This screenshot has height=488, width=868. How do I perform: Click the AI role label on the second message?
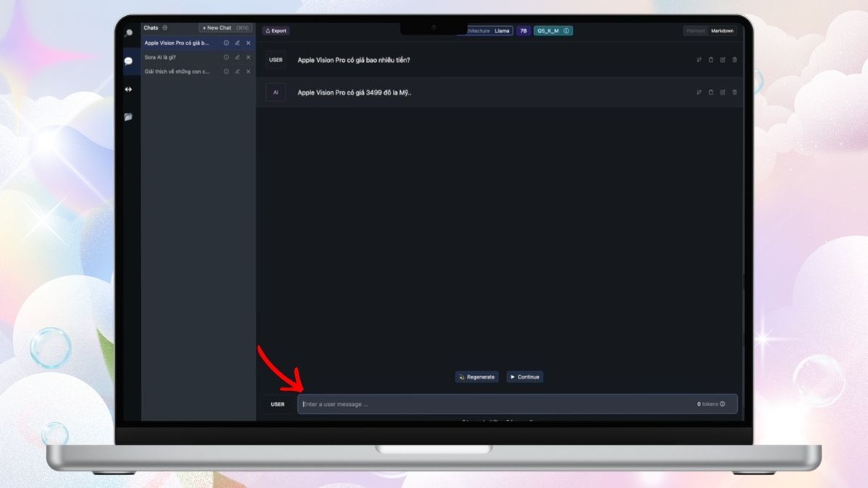276,93
